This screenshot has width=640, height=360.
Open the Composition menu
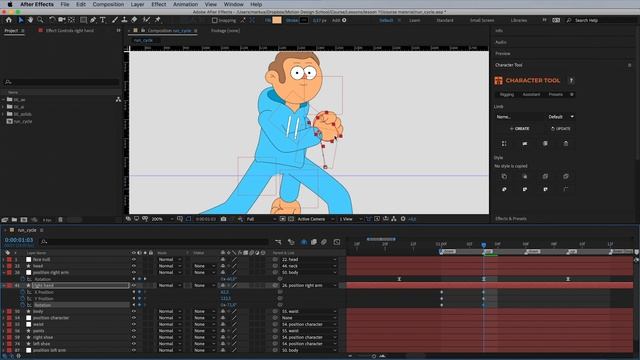pos(108,4)
